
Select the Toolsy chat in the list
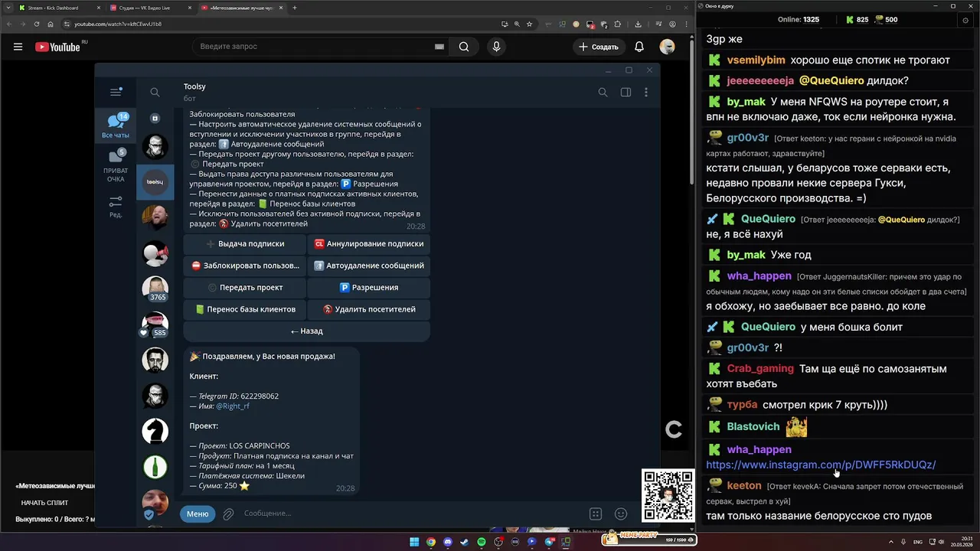tap(155, 182)
